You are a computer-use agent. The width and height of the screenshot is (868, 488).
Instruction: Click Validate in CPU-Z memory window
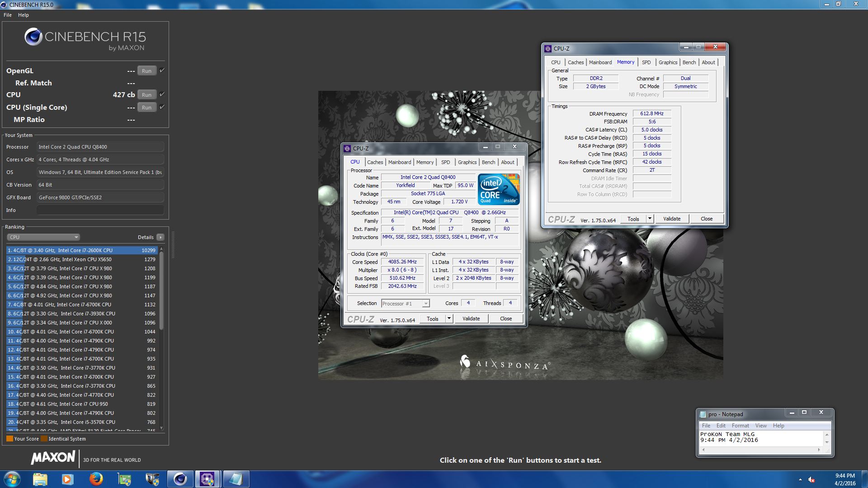pos(672,219)
